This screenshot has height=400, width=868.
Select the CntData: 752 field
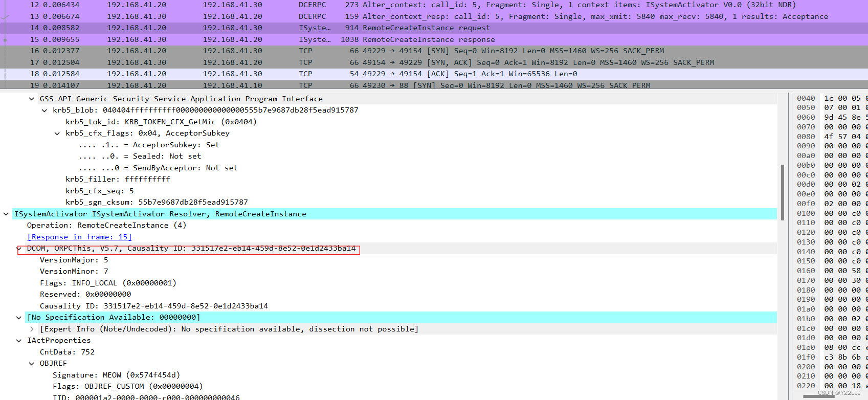pyautogui.click(x=67, y=352)
